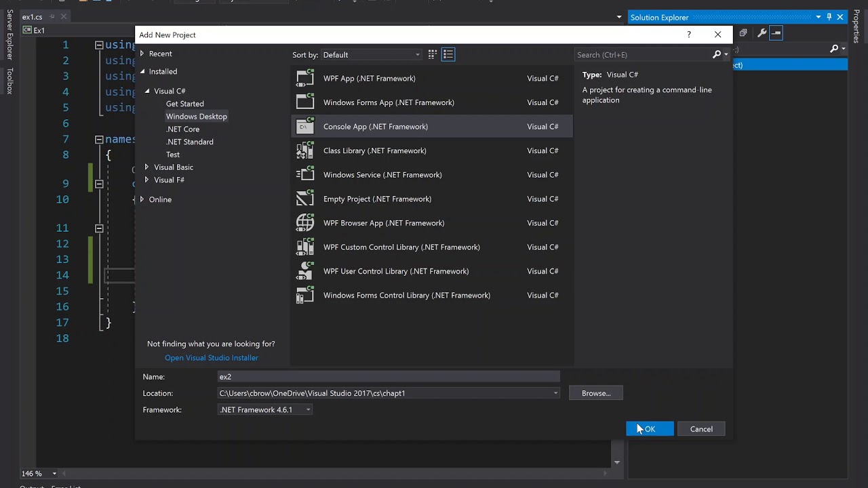Select WPF Browser App (.NET Framework) text
This screenshot has width=868, height=488.
click(x=384, y=223)
